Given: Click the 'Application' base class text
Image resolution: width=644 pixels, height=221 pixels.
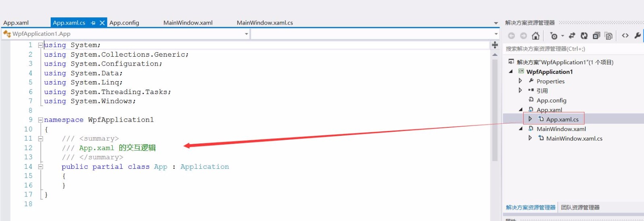Looking at the screenshot, I should click(204, 167).
